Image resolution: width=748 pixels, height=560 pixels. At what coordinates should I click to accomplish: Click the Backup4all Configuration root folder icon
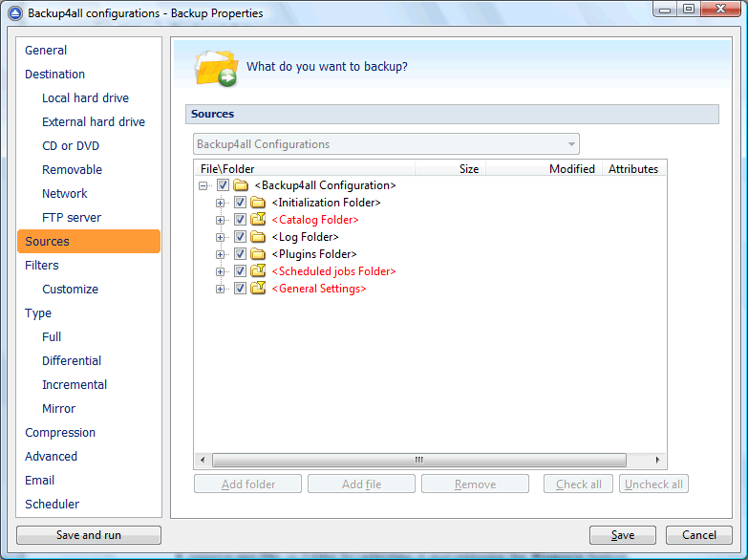241,185
